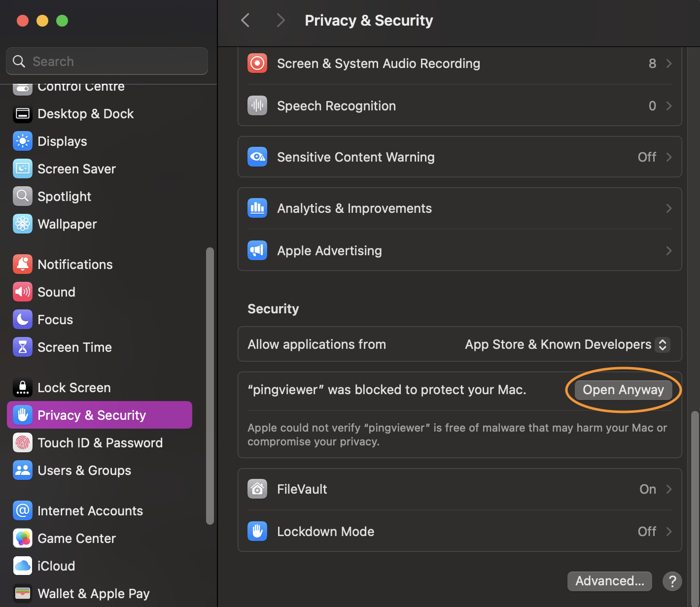The image size is (700, 607).
Task: Click the Lockdown Mode hand icon
Action: (x=257, y=532)
